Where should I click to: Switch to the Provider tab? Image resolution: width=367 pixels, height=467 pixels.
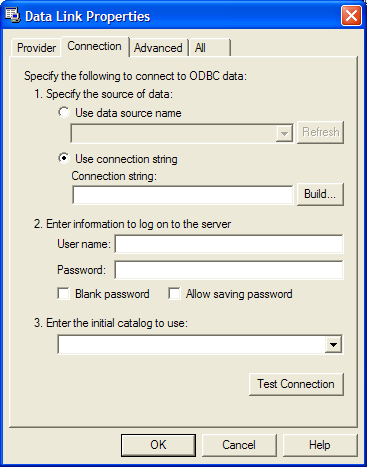[x=36, y=48]
